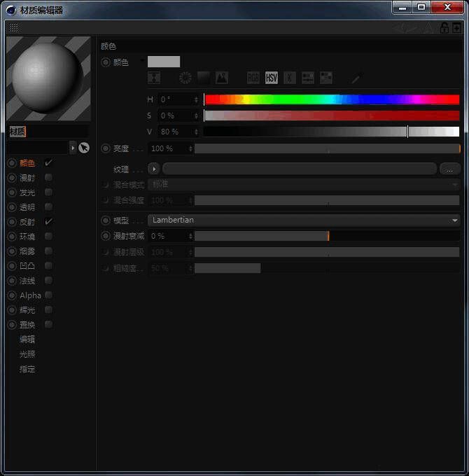Collapse the 颜色 color chooser triangle
The width and height of the screenshot is (469, 476).
143,60
